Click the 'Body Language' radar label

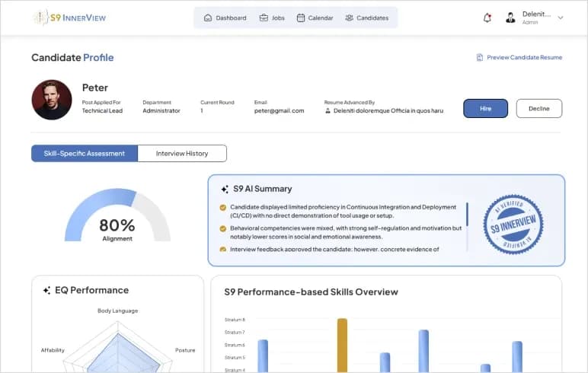click(x=118, y=311)
